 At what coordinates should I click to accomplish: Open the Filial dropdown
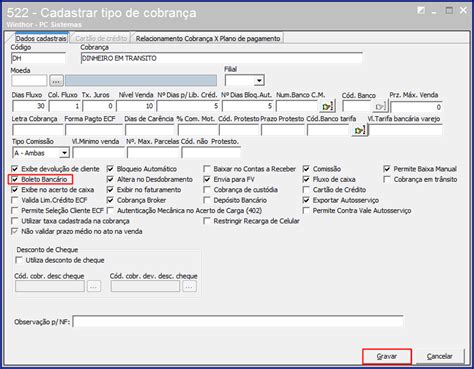click(259, 80)
